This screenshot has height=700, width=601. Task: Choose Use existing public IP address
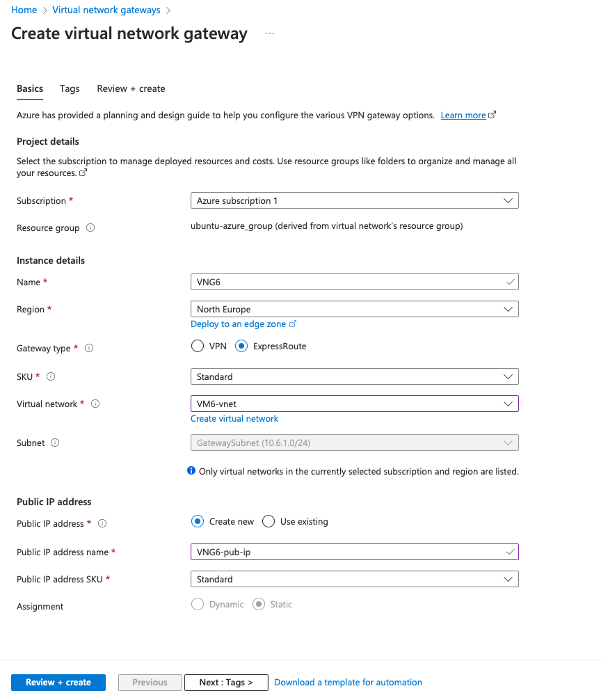click(x=268, y=521)
